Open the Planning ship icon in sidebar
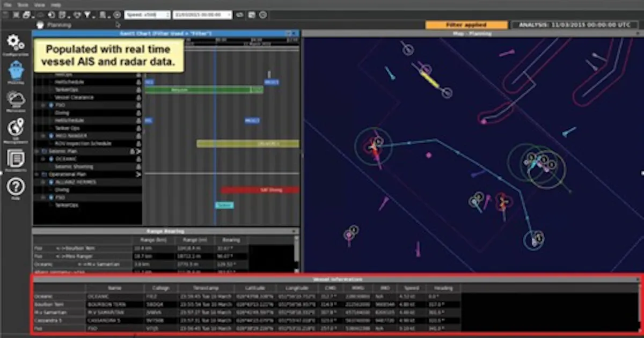 click(16, 72)
